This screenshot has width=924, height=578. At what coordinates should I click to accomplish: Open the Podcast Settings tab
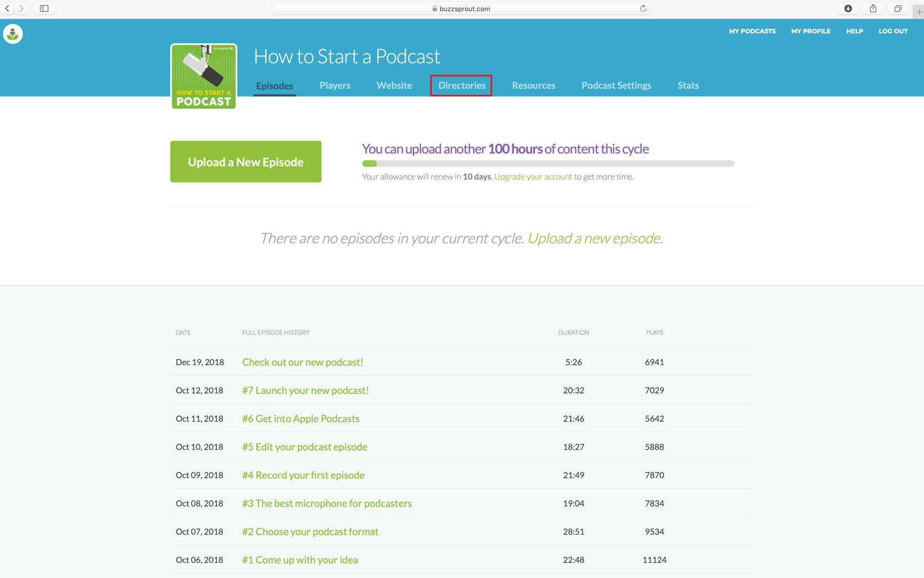click(x=616, y=85)
